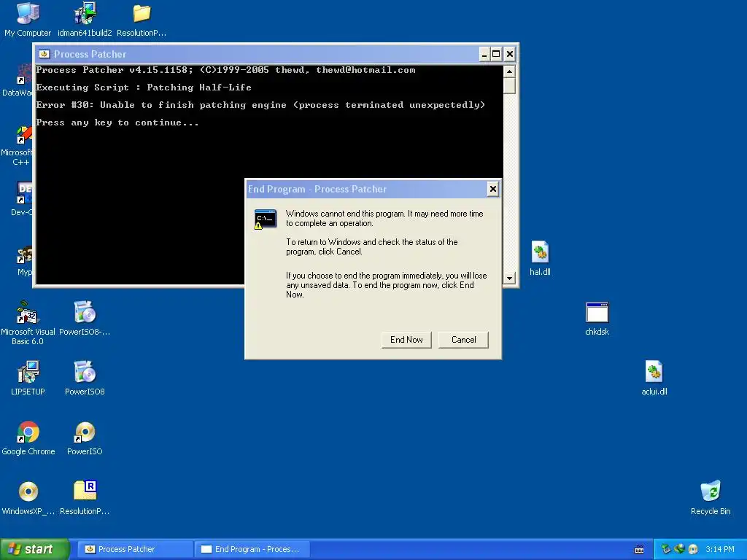Screen dimensions: 747x560
Task: Select the Google Chrome shortcut
Action: click(x=28, y=438)
